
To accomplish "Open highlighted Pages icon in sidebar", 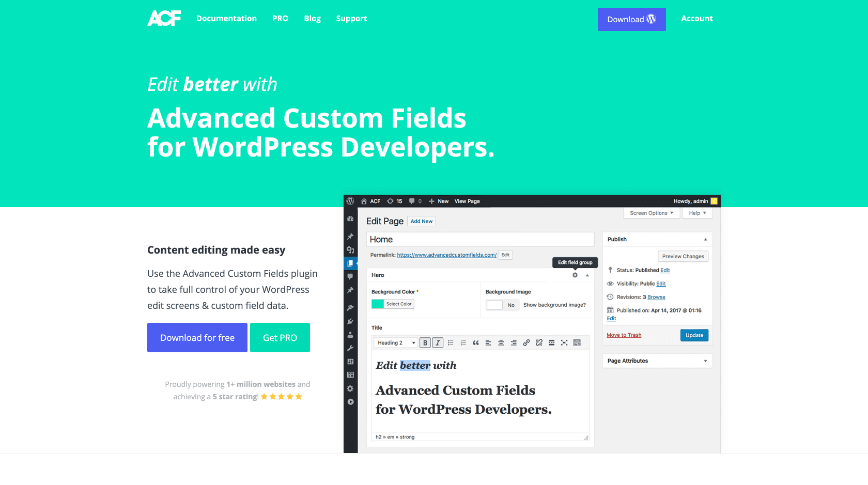I will coord(350,263).
